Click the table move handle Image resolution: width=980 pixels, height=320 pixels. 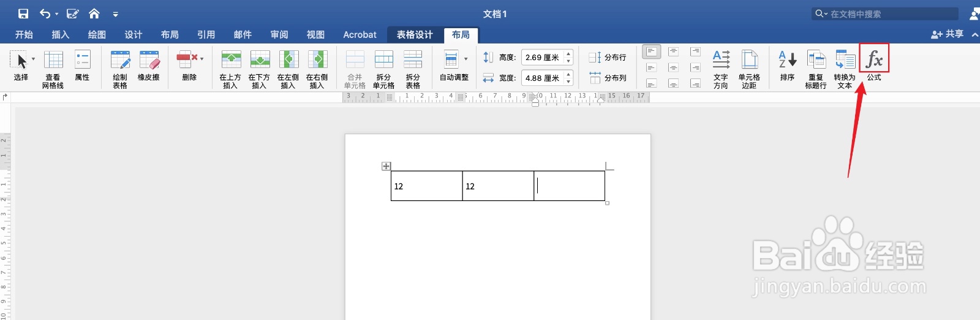click(x=386, y=166)
